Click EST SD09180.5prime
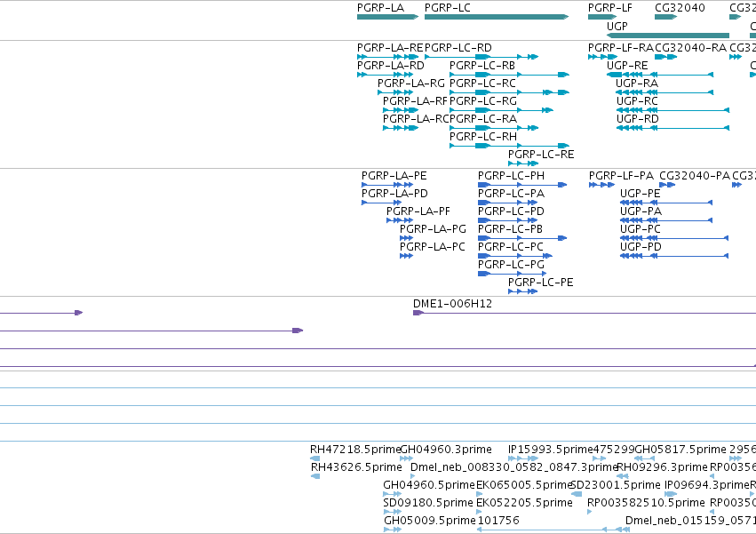The image size is (756, 534). tap(428, 503)
